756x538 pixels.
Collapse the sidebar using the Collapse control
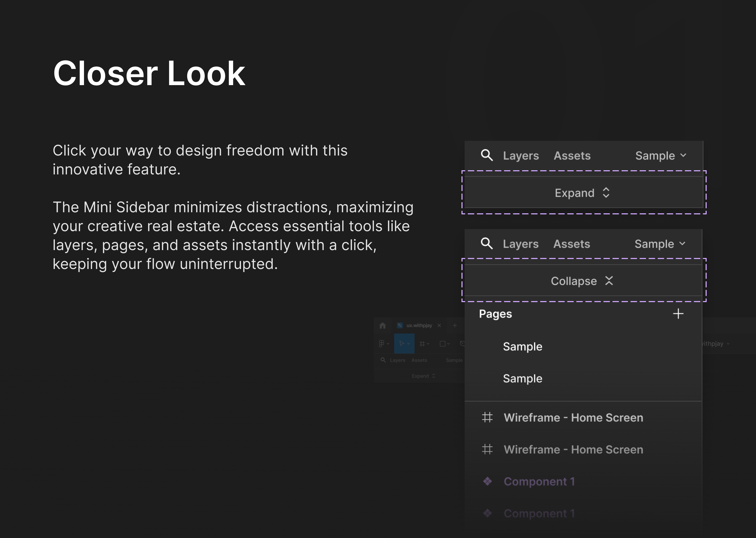(x=582, y=281)
